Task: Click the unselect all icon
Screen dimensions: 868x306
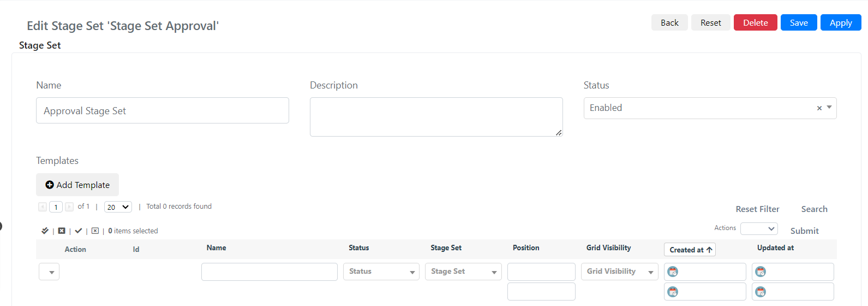Action: coord(62,231)
